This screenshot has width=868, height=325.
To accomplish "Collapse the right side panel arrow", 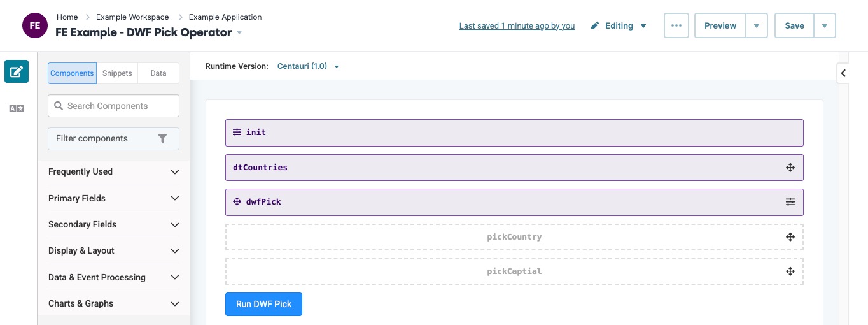I will 843,73.
